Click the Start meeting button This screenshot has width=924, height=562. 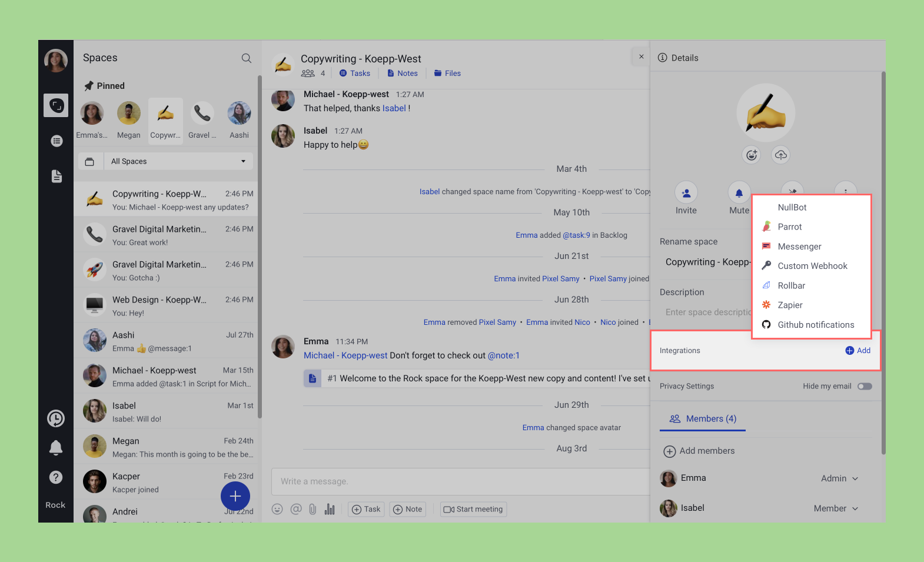click(x=473, y=510)
